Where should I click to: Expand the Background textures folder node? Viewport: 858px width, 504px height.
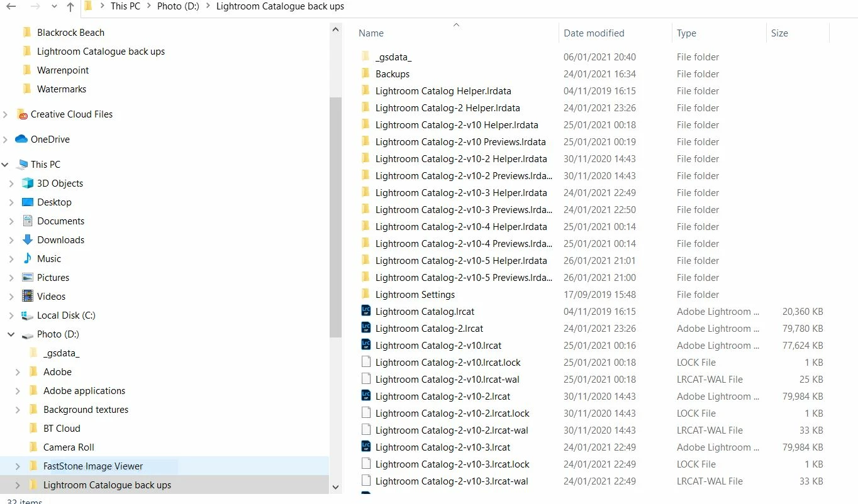click(18, 410)
